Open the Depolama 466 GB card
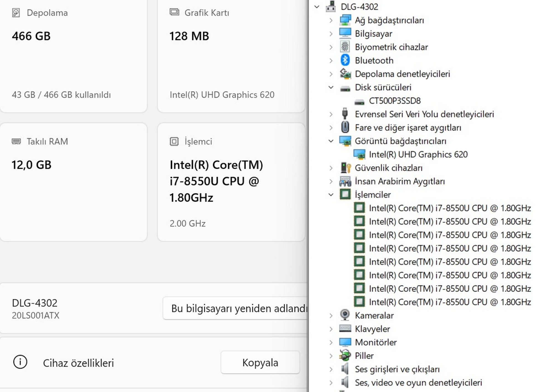The image size is (553, 392). 74,55
